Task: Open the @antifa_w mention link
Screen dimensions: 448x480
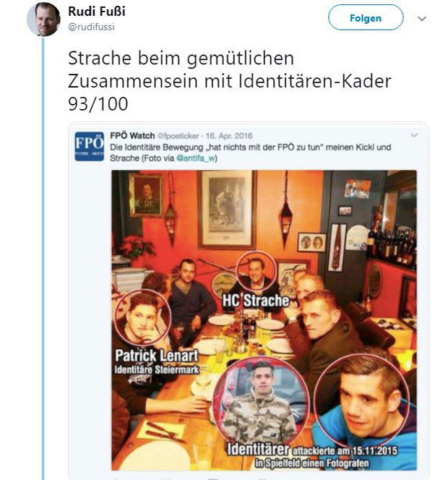Action: pos(197,158)
